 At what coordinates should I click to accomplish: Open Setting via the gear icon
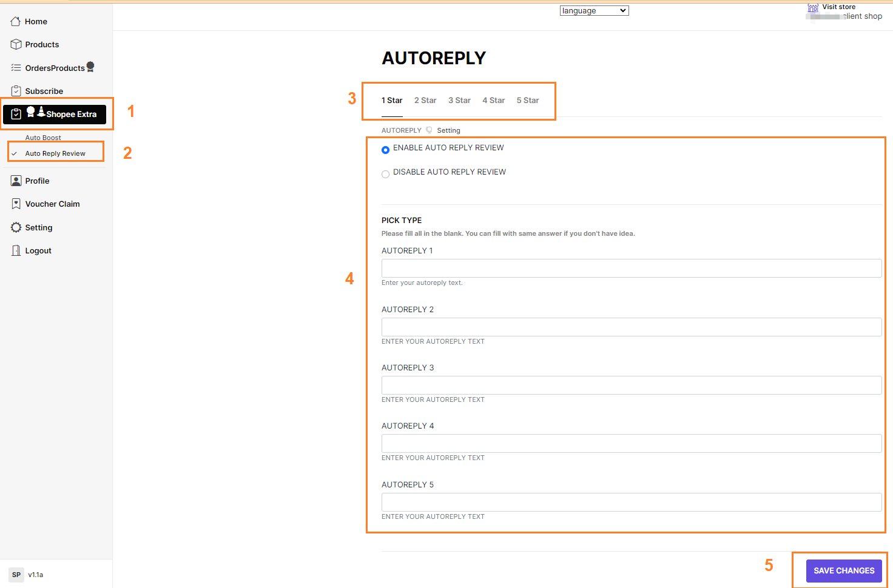16,227
